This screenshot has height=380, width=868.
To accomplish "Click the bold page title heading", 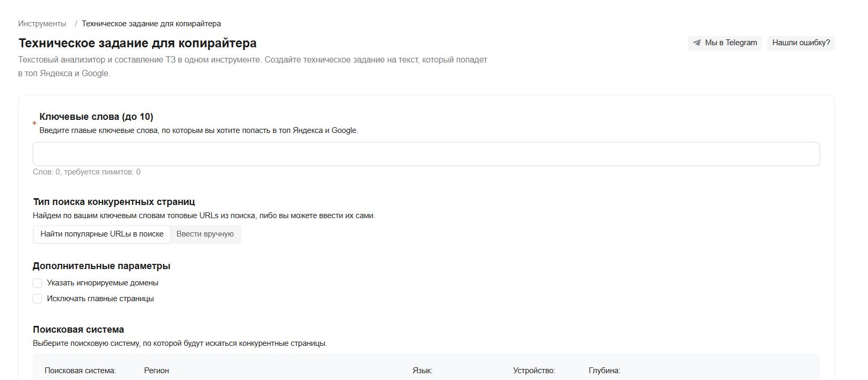I will [137, 43].
